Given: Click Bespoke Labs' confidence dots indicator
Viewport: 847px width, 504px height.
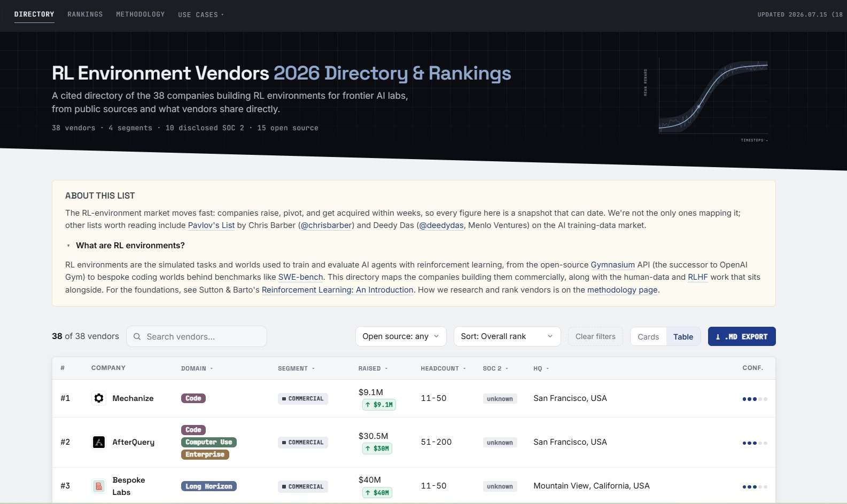Looking at the screenshot, I should pos(755,486).
